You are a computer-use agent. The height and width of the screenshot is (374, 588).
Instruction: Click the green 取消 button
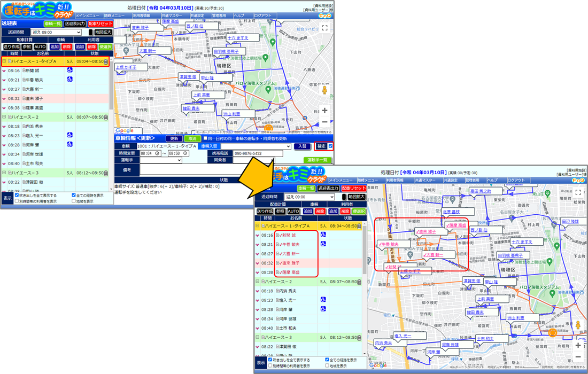(x=192, y=139)
